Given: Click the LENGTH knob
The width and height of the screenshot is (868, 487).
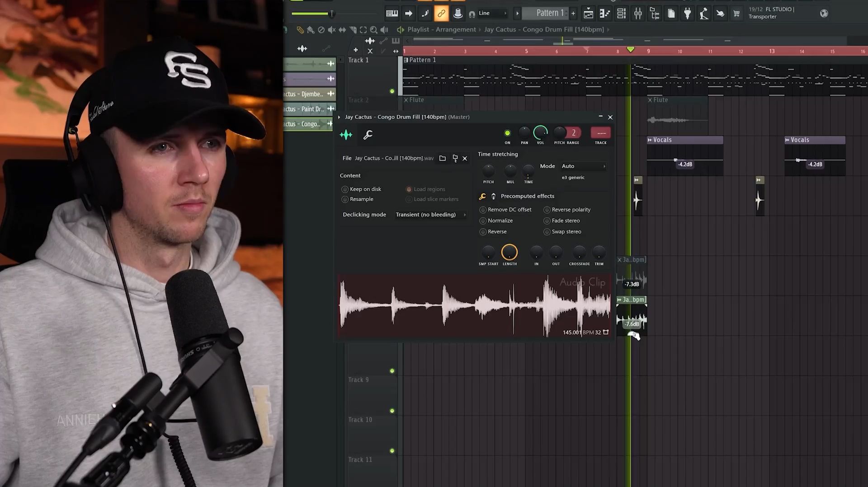Looking at the screenshot, I should pos(509,253).
